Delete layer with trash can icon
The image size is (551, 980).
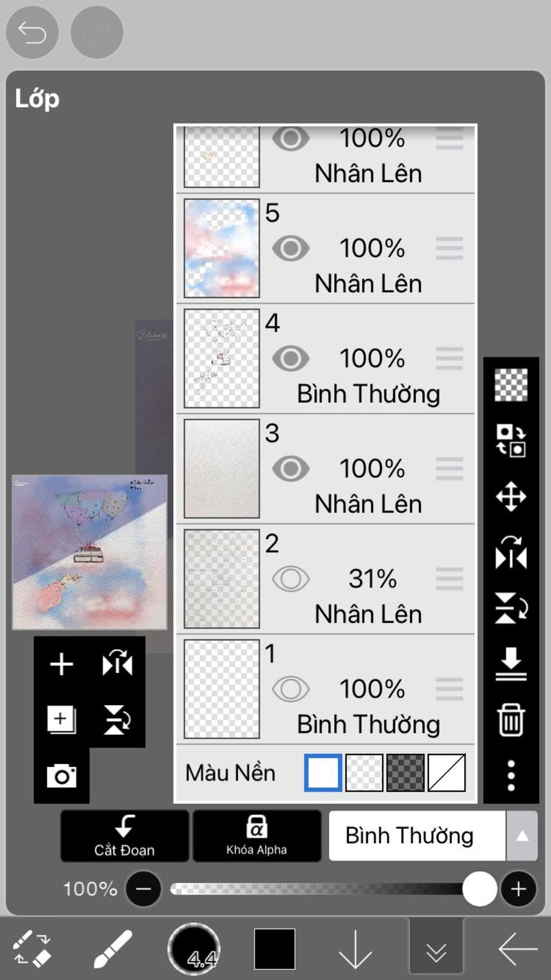[x=511, y=720]
